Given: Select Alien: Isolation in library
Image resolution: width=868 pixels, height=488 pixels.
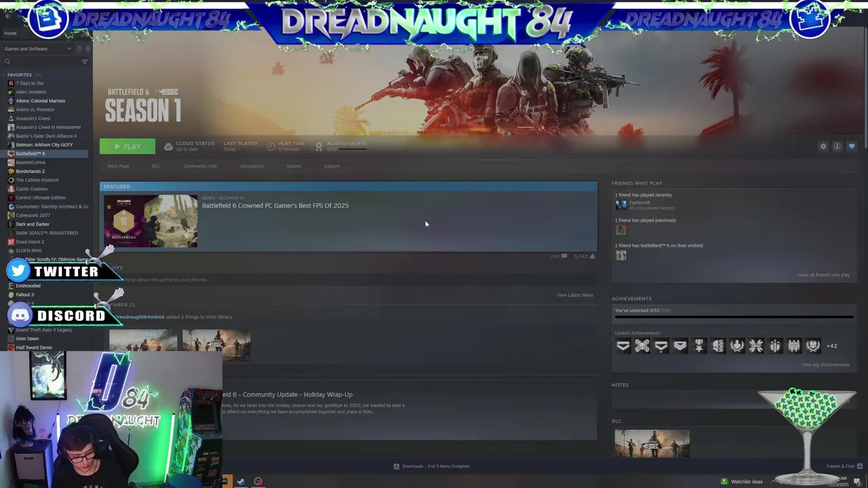Looking at the screenshot, I should [31, 92].
